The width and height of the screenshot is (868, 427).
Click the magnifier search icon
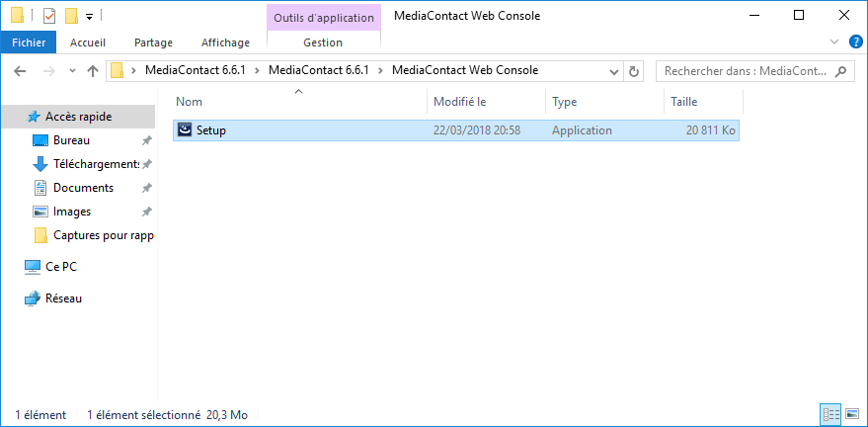click(841, 71)
